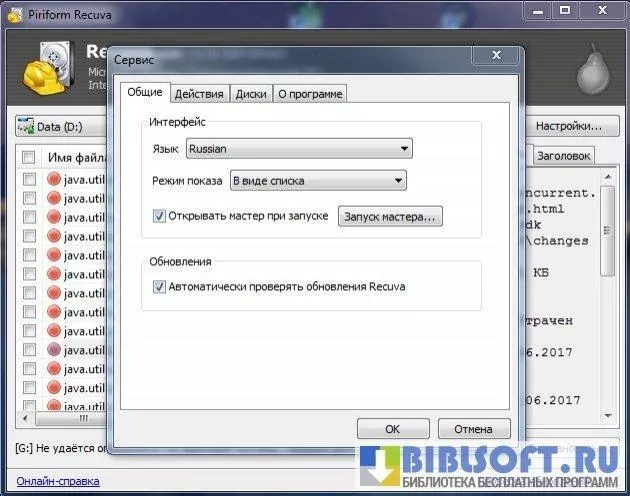Expand the Режим показа dropdown
Screen dimensions: 630x496
(x=318, y=181)
